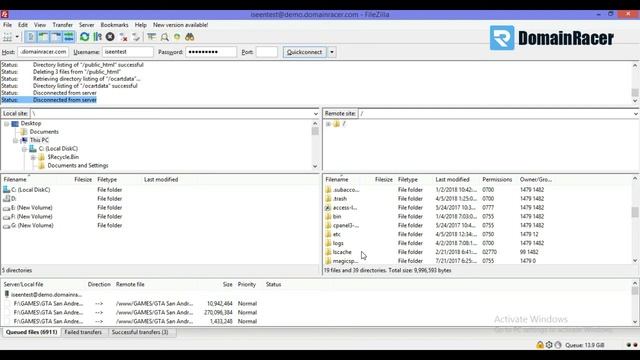Open the Help menu
Viewport: 640px width, 360px height.
point(140,25)
